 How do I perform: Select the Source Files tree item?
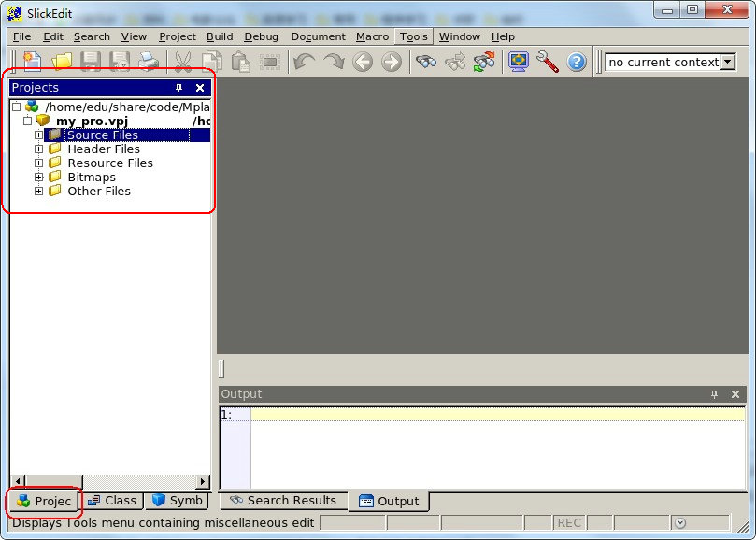103,135
